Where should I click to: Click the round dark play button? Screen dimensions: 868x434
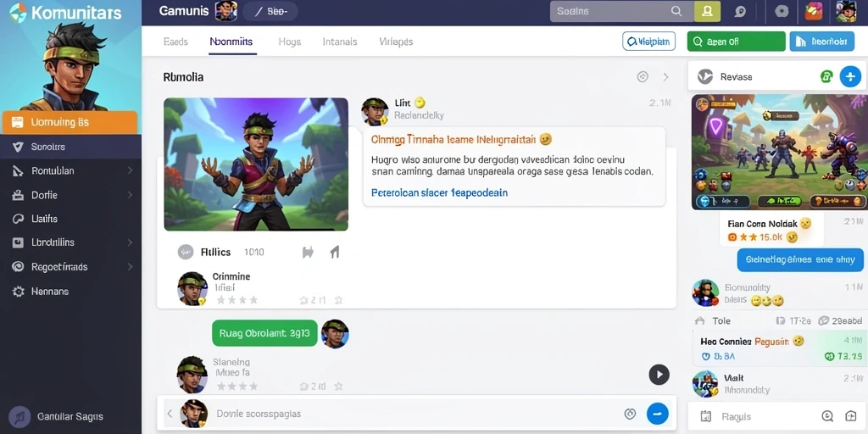click(659, 374)
